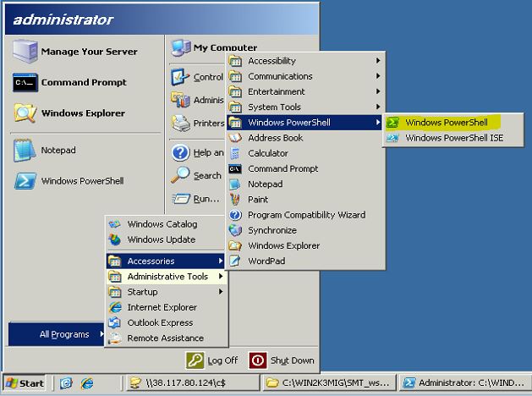Screen dimensions: 532x396
Task: Expand Administrative Tools in programs list
Action: click(x=166, y=277)
